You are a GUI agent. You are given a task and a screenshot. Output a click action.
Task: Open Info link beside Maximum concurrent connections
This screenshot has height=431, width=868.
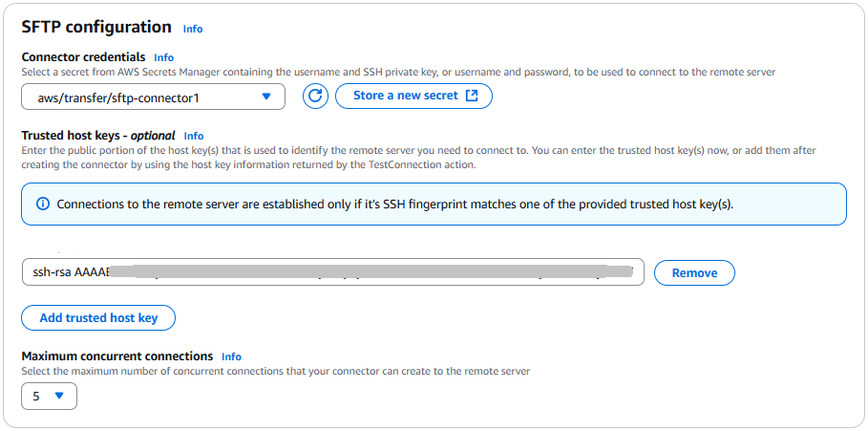[x=231, y=356]
